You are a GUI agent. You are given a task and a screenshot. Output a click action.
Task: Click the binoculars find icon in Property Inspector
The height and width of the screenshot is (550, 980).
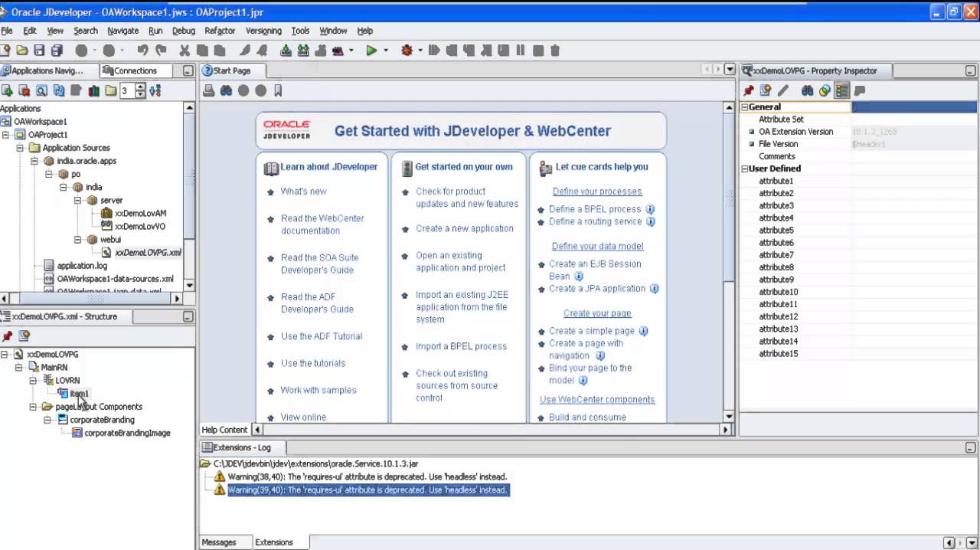(x=807, y=90)
